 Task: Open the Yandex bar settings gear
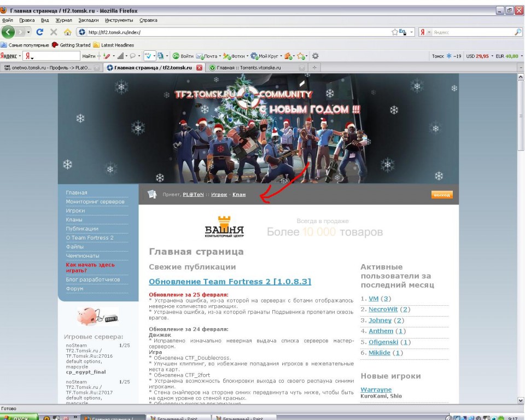click(315, 56)
